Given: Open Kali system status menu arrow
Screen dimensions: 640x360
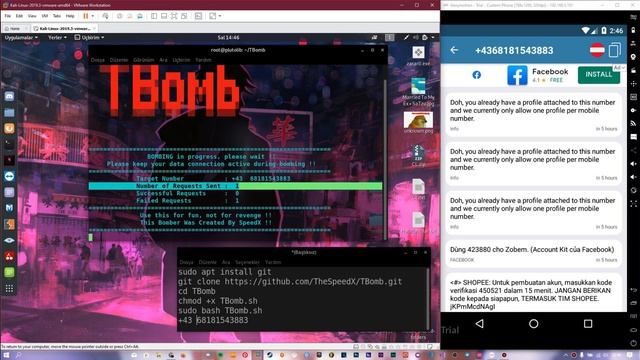Looking at the screenshot, I should point(433,38).
